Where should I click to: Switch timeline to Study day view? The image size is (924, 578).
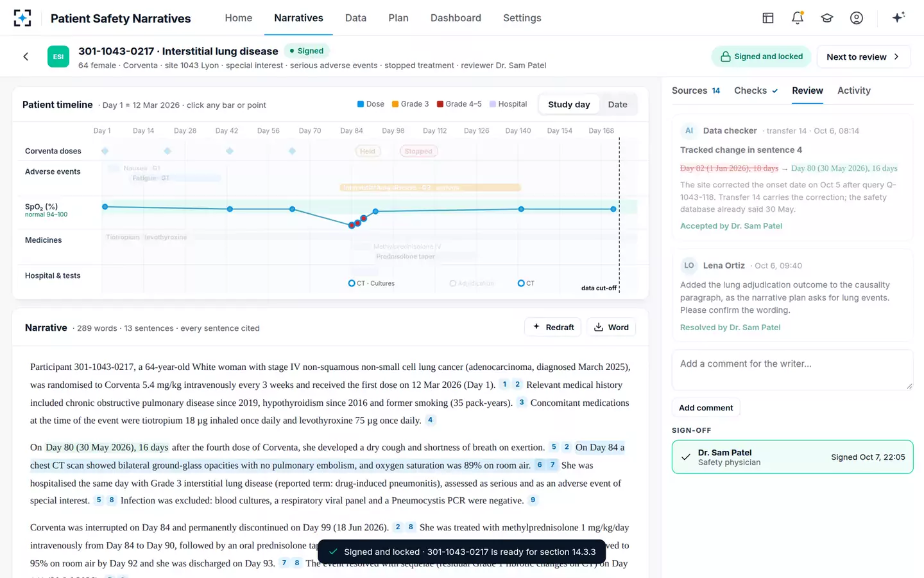pyautogui.click(x=569, y=104)
